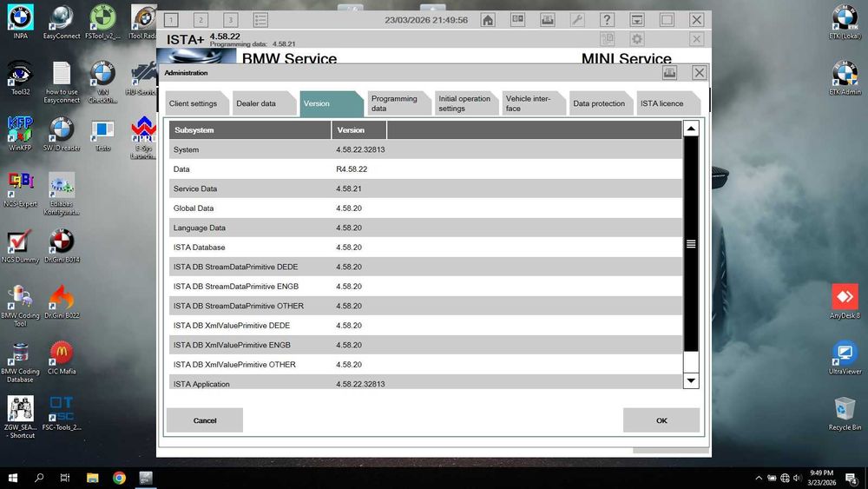Image resolution: width=868 pixels, height=489 pixels.
Task: Select the Service Data row
Action: pyautogui.click(x=425, y=188)
